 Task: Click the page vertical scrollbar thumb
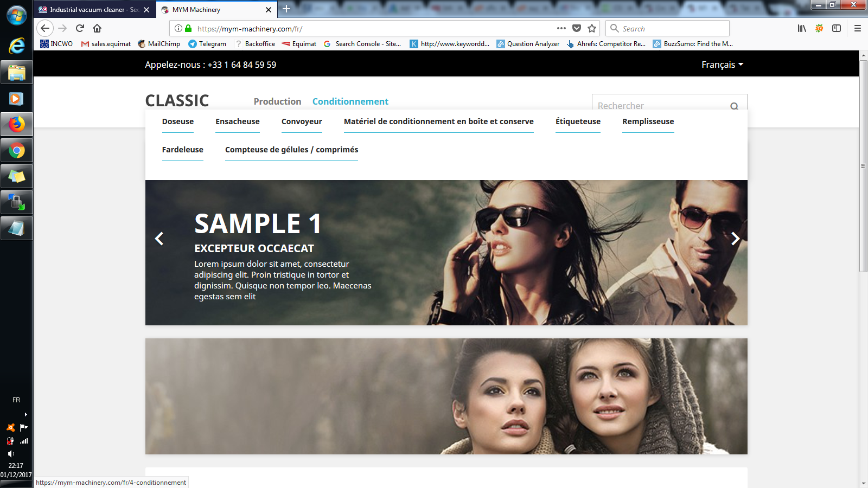863,166
